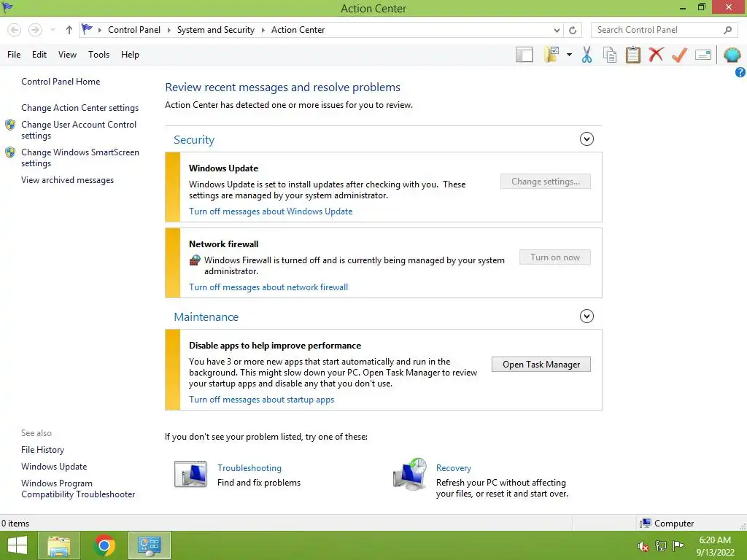The height and width of the screenshot is (560, 747).
Task: Collapse the Security section chevron
Action: [x=587, y=139]
